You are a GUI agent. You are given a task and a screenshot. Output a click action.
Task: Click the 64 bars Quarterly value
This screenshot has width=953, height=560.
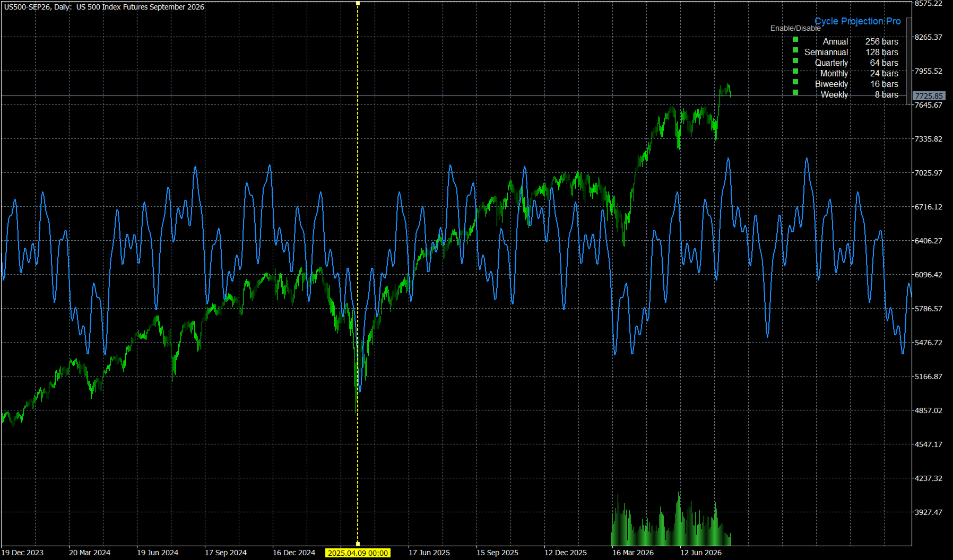coord(884,63)
